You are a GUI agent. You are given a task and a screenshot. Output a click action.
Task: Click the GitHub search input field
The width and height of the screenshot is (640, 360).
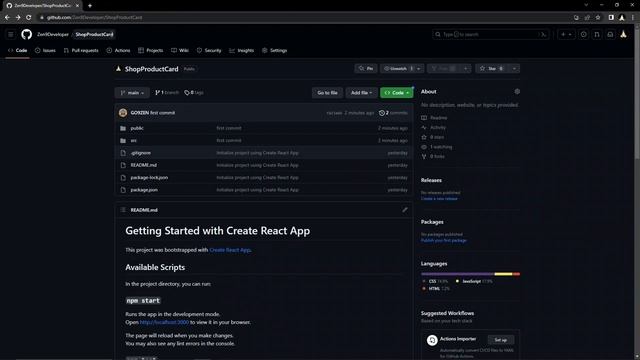pyautogui.click(x=490, y=35)
